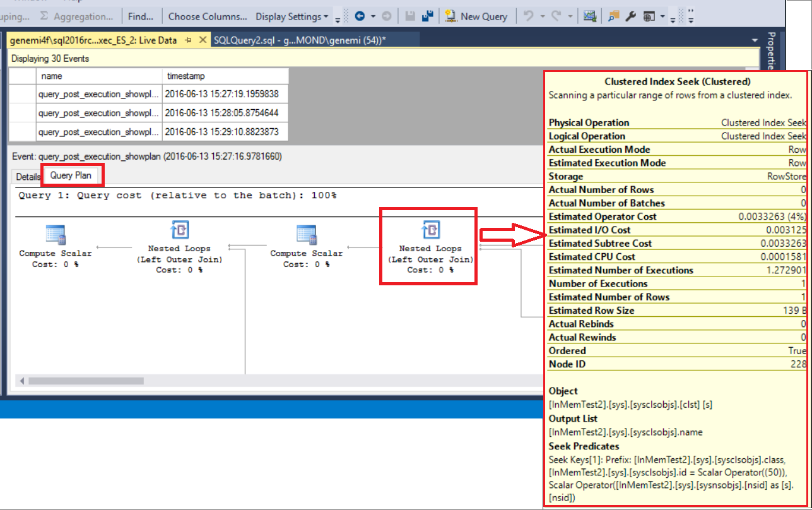Open the dropdown beside the Navigate Backward icon
The width and height of the screenshot is (812, 510).
372,16
